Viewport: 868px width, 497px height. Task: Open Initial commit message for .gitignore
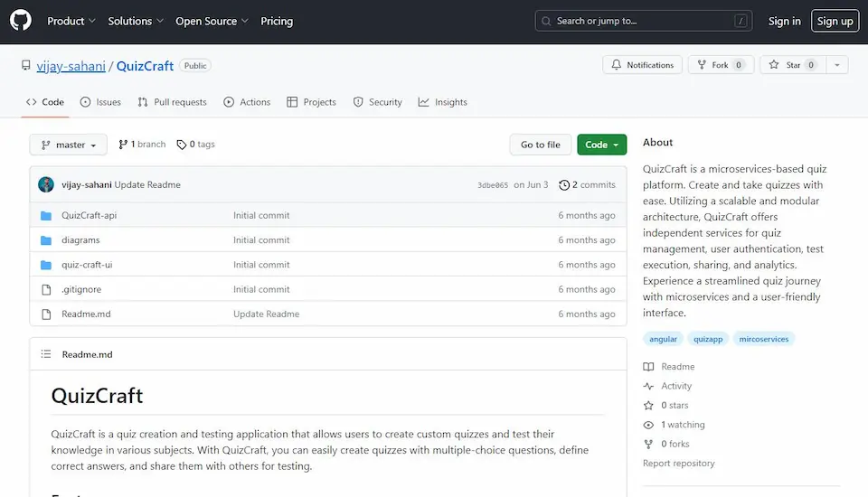(261, 289)
